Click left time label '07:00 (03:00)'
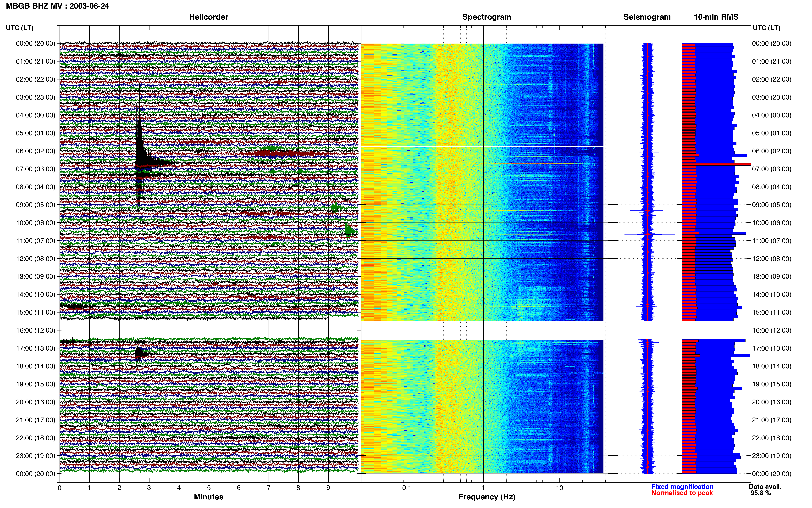The image size is (812, 508). [36, 169]
